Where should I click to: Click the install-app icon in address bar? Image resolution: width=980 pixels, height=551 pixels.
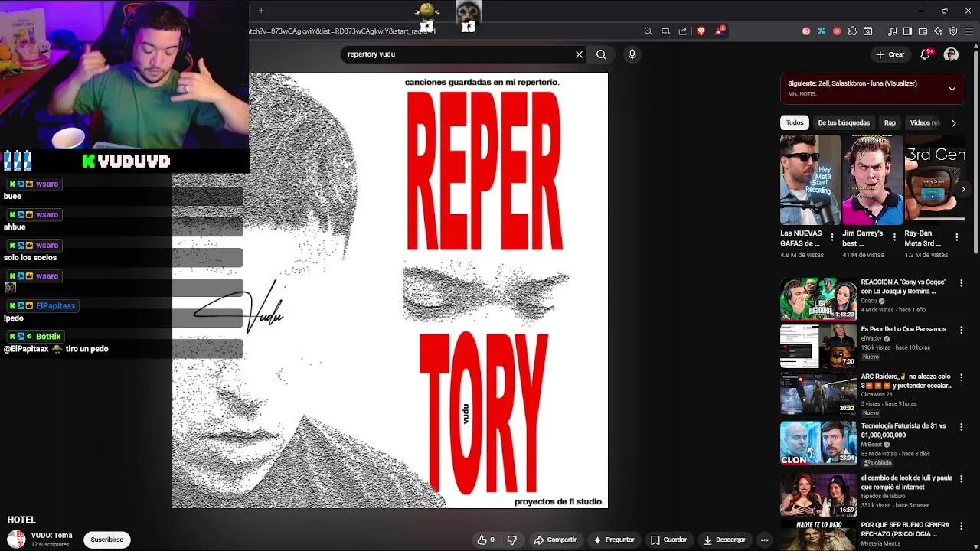coord(665,31)
